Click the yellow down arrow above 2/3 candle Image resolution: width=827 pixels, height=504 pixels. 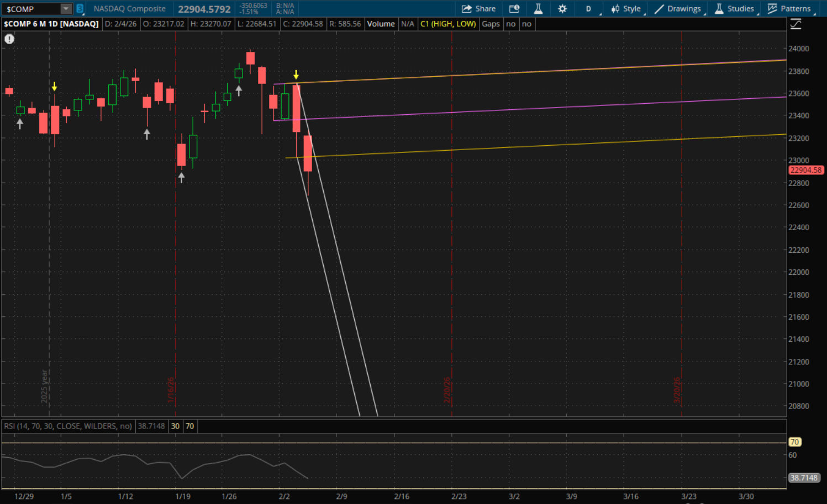click(296, 75)
